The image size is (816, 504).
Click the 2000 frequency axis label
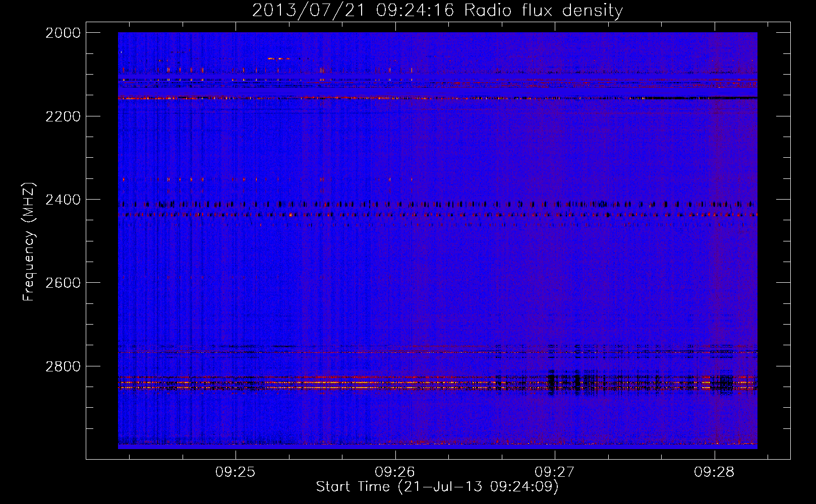coord(63,33)
